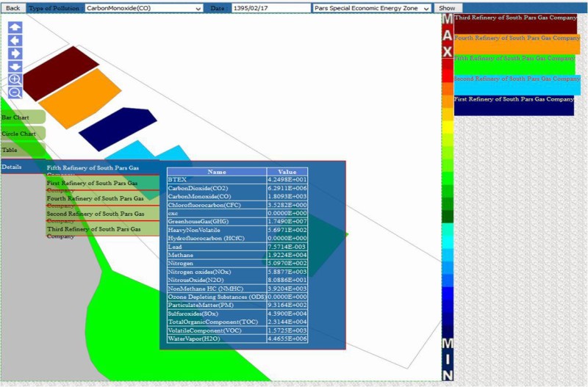Viewport: 588px width, 387px height.
Task: Click CarbonDioxide(CO2) row name
Action: click(198, 188)
